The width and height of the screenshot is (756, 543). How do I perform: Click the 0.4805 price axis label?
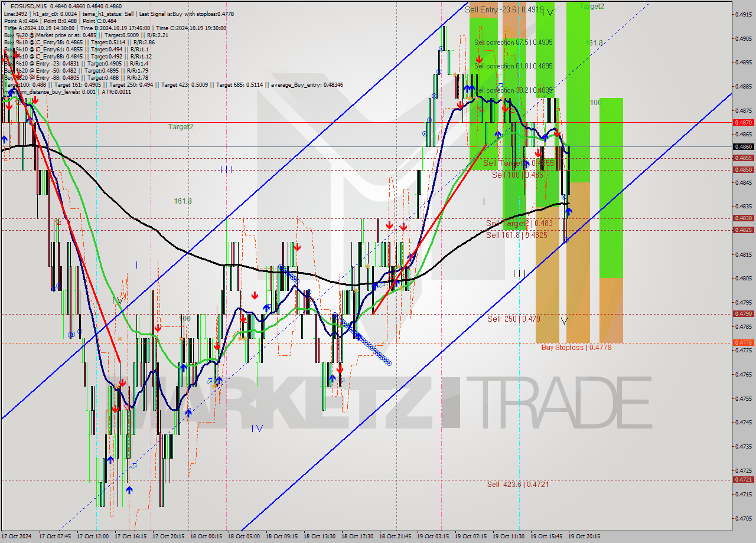click(743, 278)
